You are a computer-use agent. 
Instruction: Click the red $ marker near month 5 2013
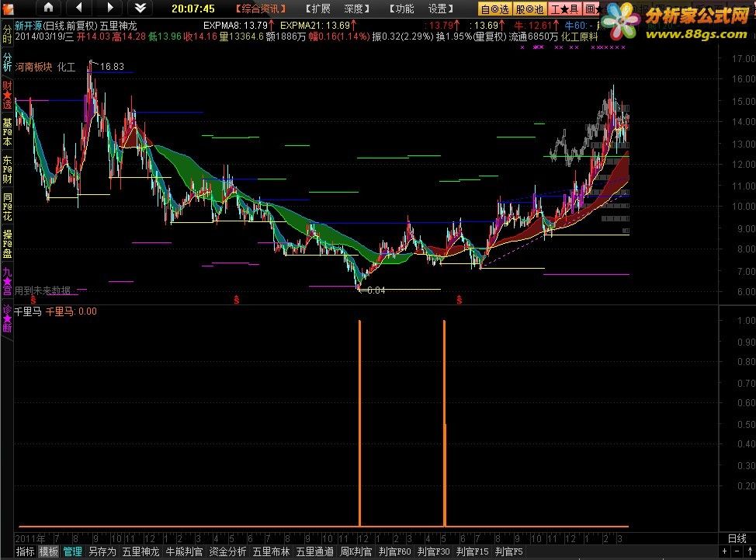459,300
